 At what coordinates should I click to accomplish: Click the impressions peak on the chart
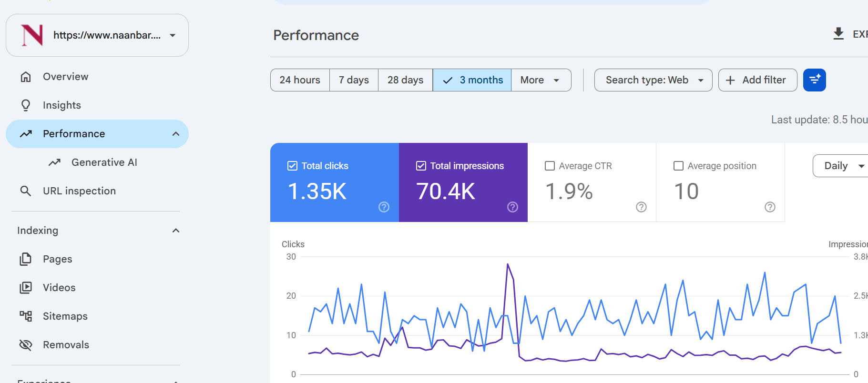point(508,264)
